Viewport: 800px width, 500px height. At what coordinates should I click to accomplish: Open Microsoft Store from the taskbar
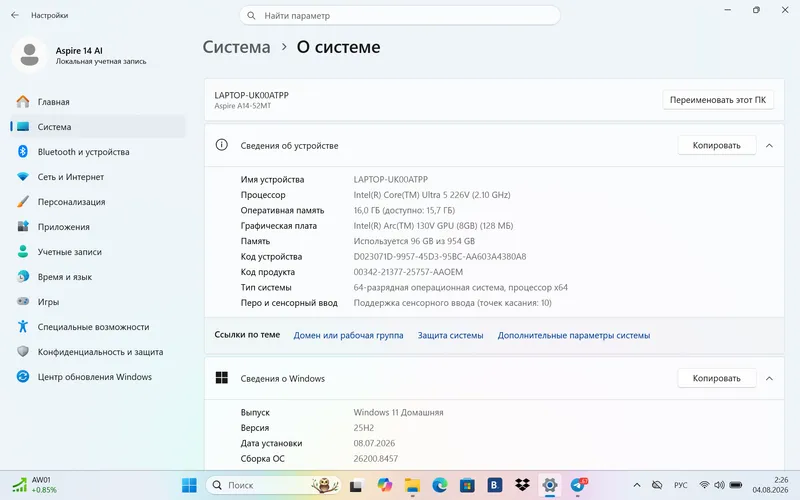[x=467, y=485]
